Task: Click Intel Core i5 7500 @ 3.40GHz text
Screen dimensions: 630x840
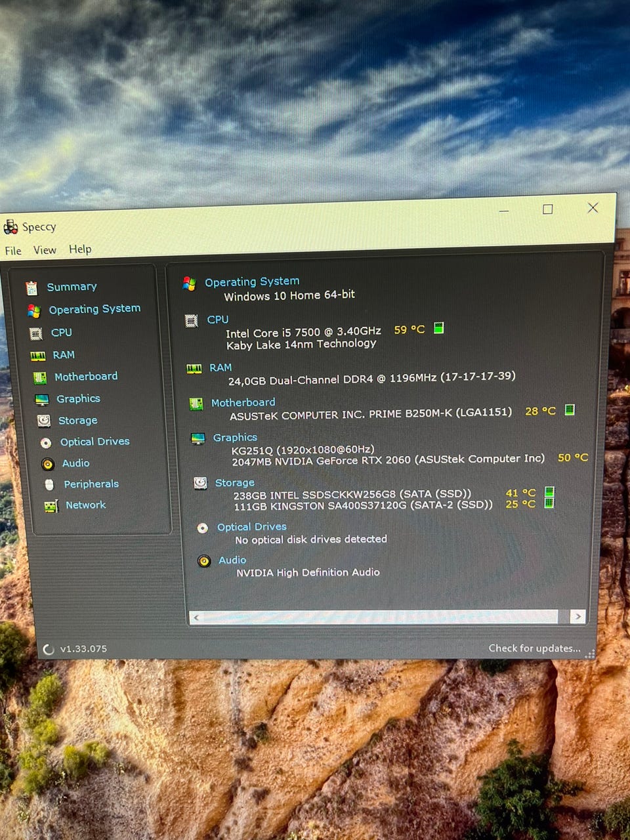Action: click(303, 332)
